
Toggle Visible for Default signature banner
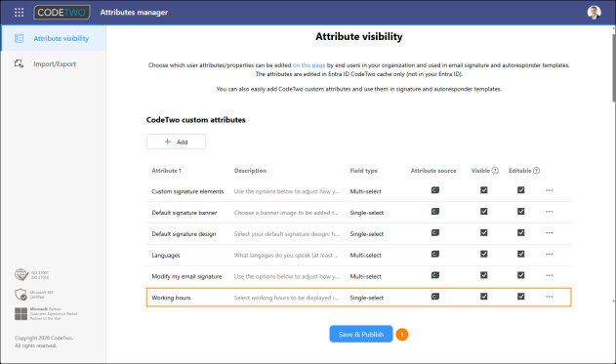pos(484,211)
